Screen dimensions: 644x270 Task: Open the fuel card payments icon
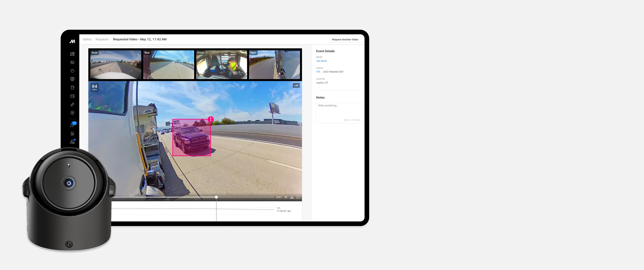72,96
